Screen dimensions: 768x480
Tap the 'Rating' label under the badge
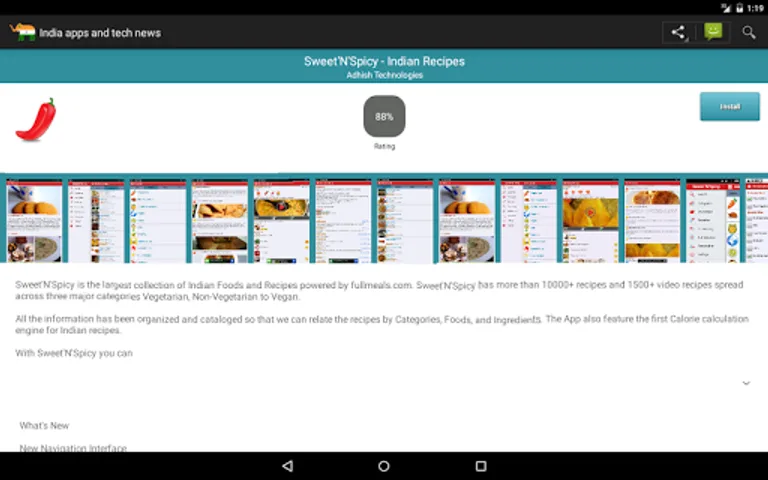click(x=384, y=146)
